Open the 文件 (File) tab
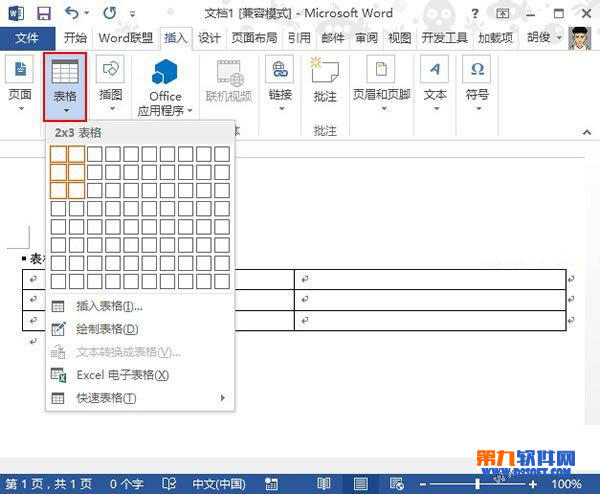Screen dimensions: 600x494 point(27,38)
